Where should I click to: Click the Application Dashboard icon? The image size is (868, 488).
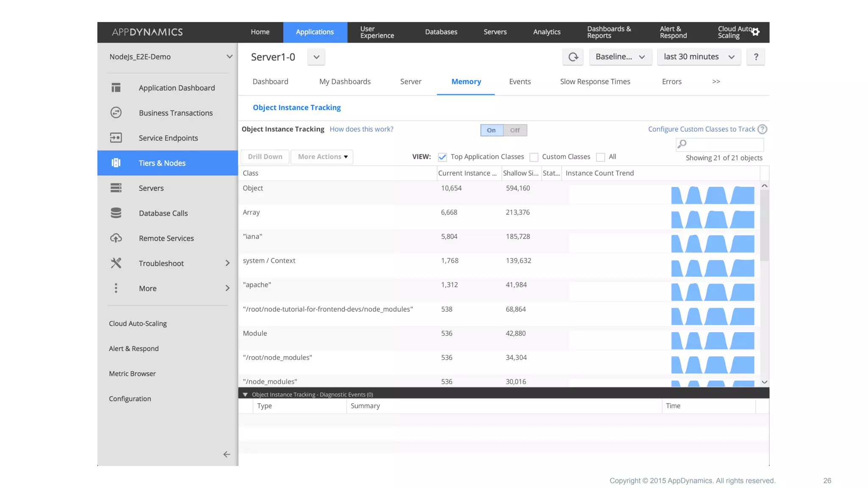coord(116,88)
